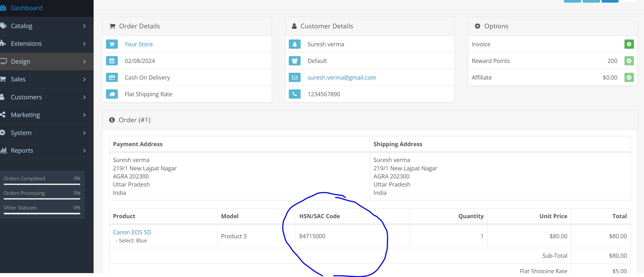Click the Orders Completed progress bar
This screenshot has width=644, height=277.
pos(42,184)
